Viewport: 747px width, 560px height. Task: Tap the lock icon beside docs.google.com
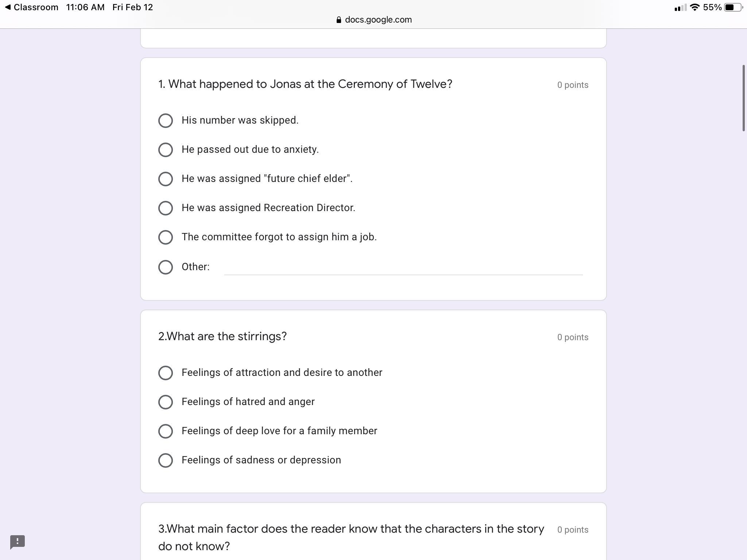coord(339,20)
